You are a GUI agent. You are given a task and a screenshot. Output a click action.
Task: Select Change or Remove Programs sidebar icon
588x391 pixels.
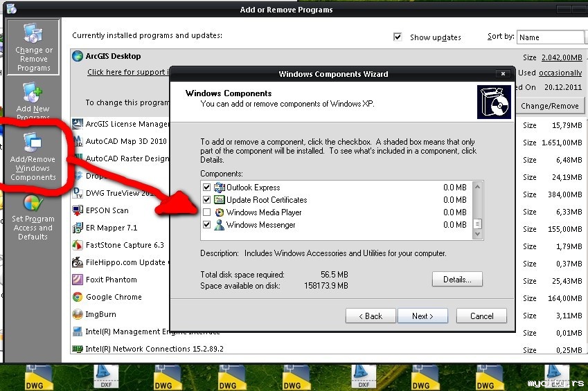33,47
